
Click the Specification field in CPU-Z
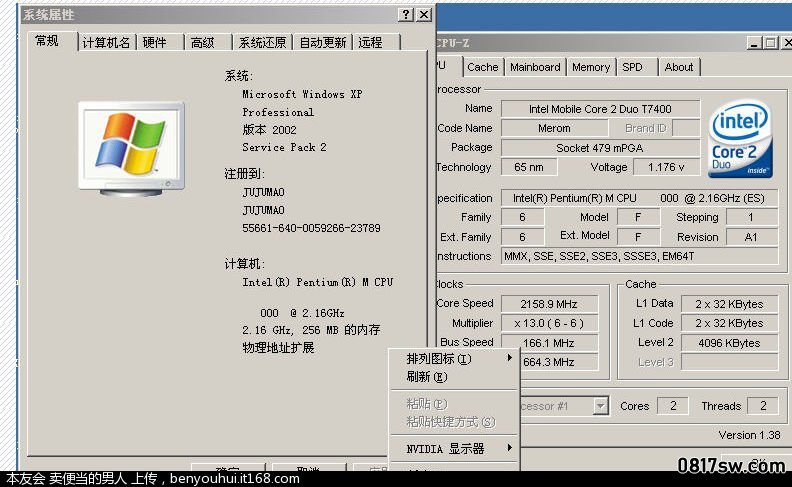pyautogui.click(x=639, y=198)
